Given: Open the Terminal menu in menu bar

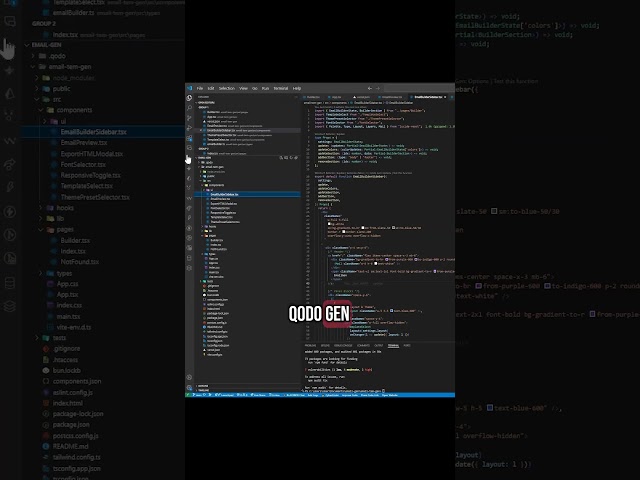Looking at the screenshot, I should pos(281,88).
